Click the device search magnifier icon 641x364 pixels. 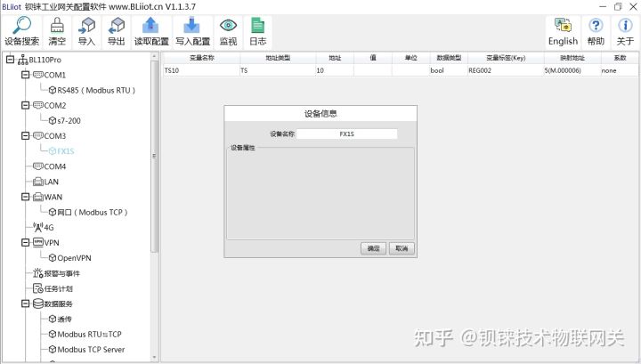click(21, 25)
